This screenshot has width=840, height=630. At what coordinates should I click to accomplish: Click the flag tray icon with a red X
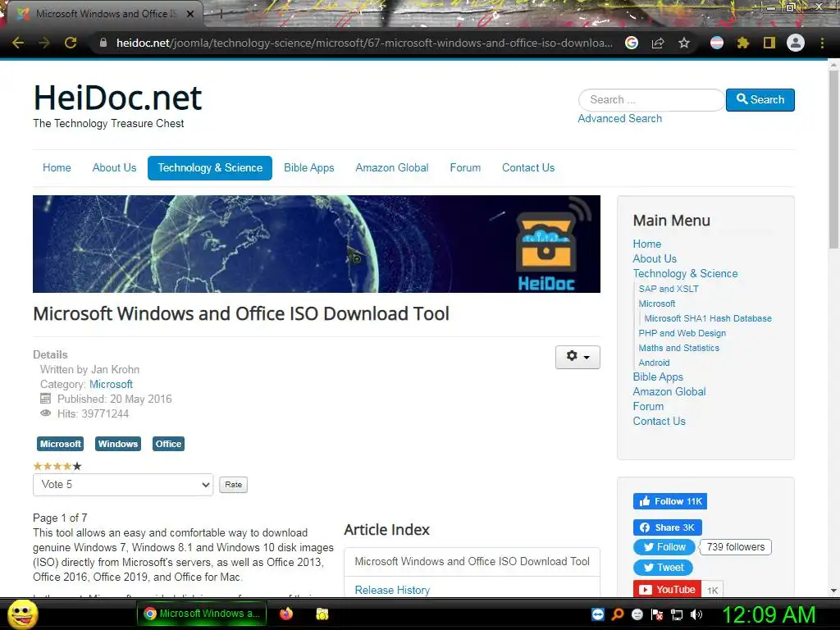(x=657, y=614)
